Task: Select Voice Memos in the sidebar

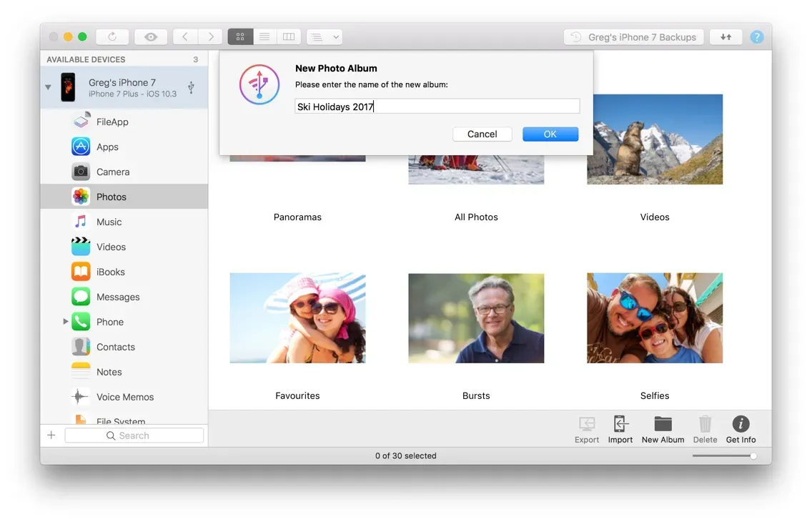Action: (x=124, y=397)
